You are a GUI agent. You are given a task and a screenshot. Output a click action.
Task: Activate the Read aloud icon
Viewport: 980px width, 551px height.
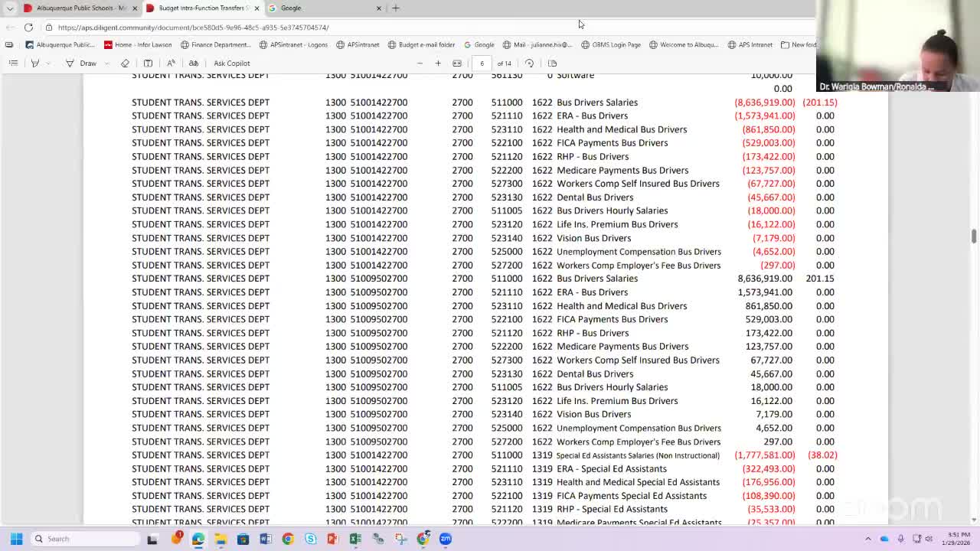171,63
